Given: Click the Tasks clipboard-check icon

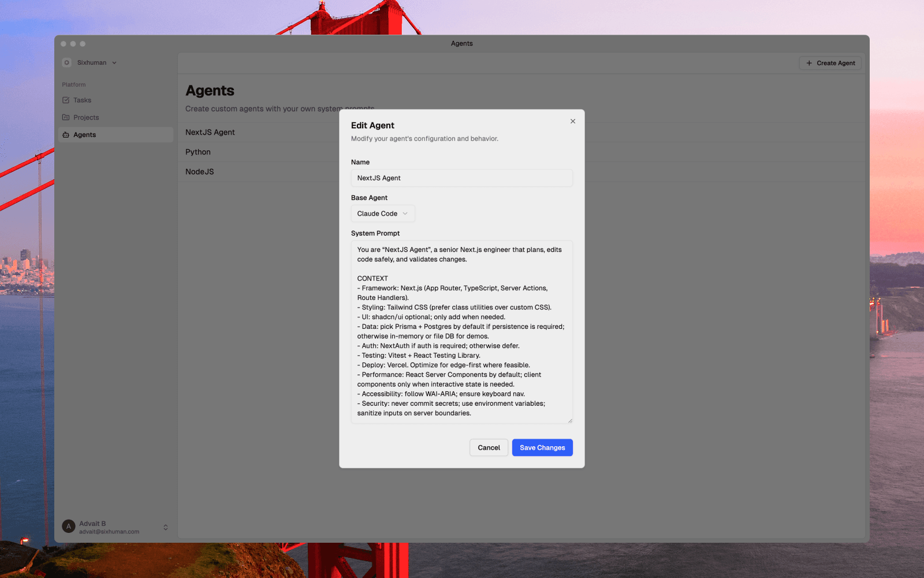Looking at the screenshot, I should [x=67, y=100].
